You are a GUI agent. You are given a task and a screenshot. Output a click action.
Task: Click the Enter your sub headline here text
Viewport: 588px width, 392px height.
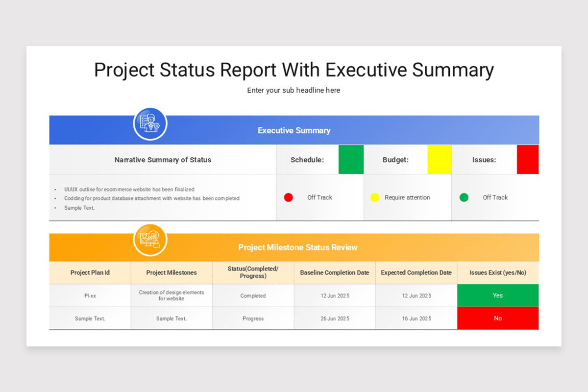pos(294,90)
